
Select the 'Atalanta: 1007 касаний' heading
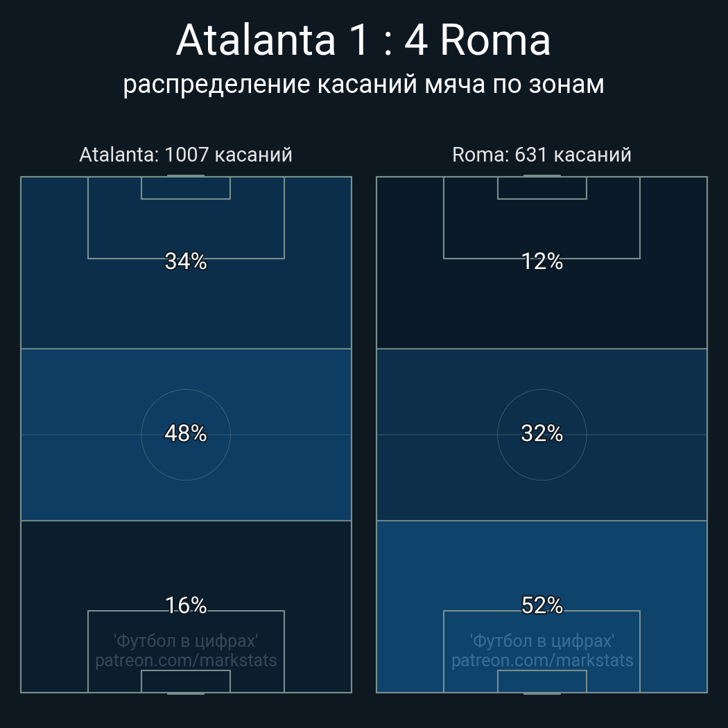(186, 155)
